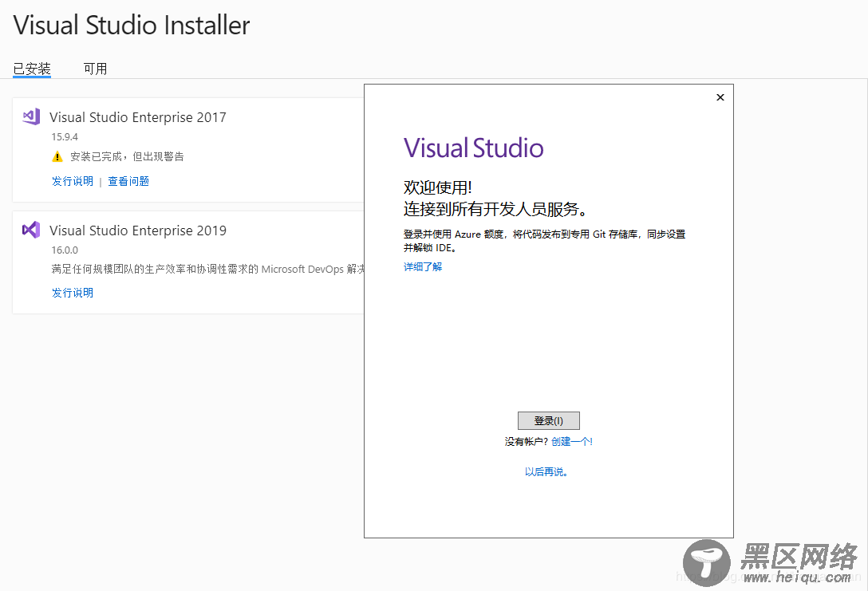The height and width of the screenshot is (591, 868).
Task: Click the yellow warning triangle icon
Action: click(57, 157)
